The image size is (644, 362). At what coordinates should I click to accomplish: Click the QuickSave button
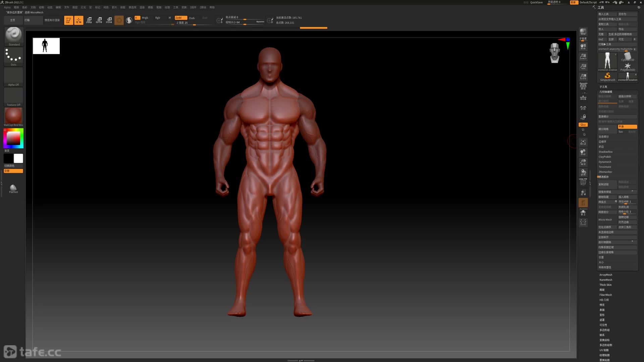point(536,2)
